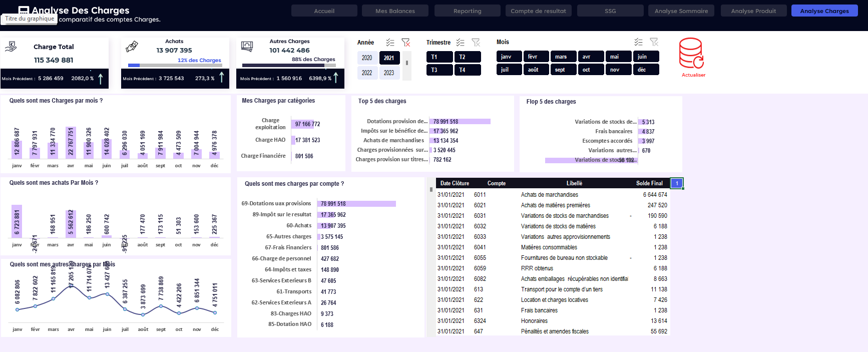
Task: Click the Actualiser label
Action: point(693,75)
